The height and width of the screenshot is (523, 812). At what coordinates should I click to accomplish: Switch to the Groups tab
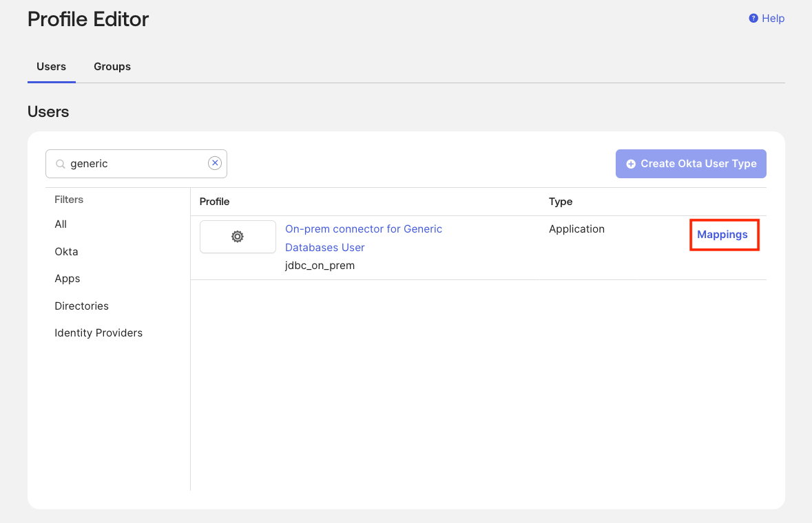tap(112, 66)
